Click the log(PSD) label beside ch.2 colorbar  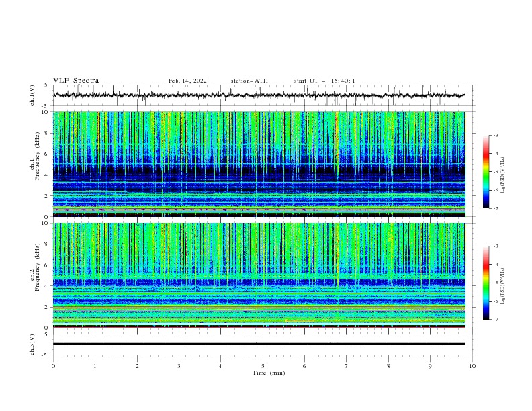(x=502, y=285)
